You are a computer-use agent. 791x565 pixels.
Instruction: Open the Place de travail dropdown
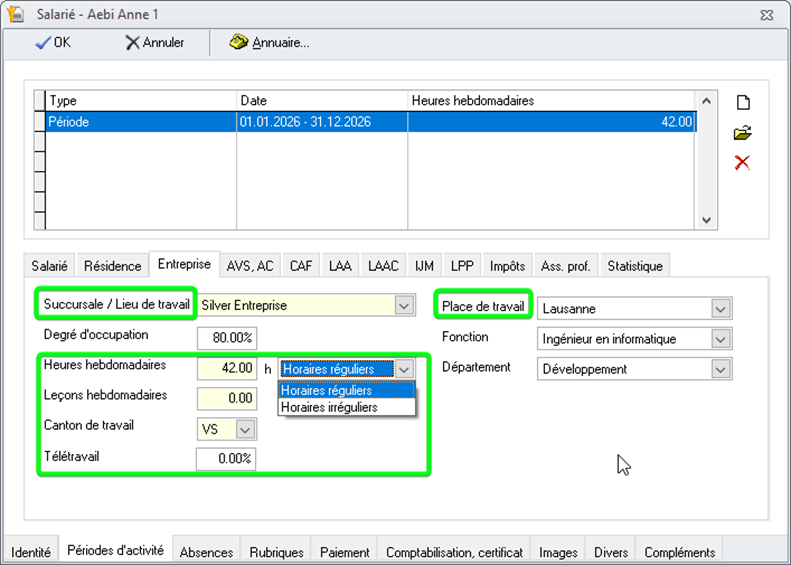coord(721,309)
